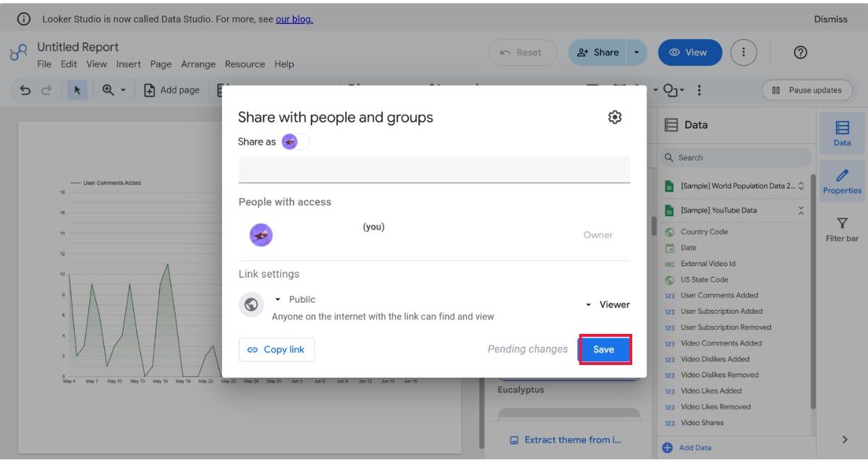Click the Country Code globe icon
868x464 pixels.
click(669, 232)
